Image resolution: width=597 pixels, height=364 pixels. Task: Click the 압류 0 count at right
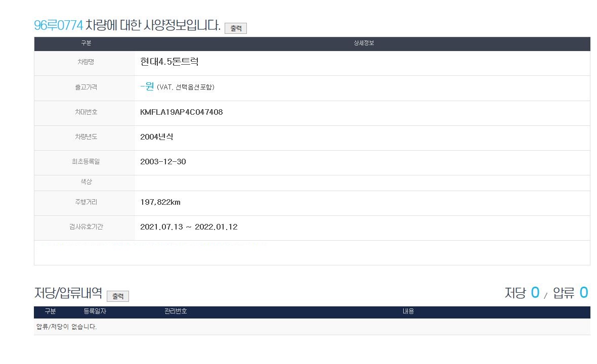570,293
